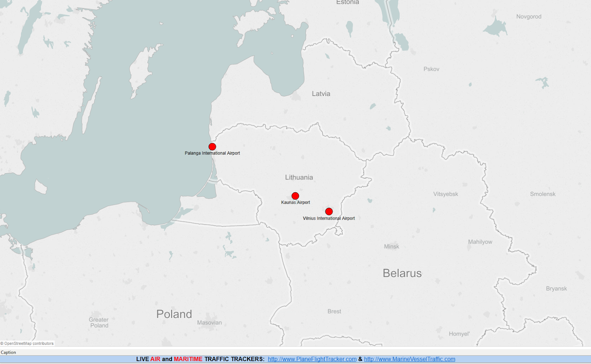
Task: Click the Poland label on the map
Action: point(174,314)
